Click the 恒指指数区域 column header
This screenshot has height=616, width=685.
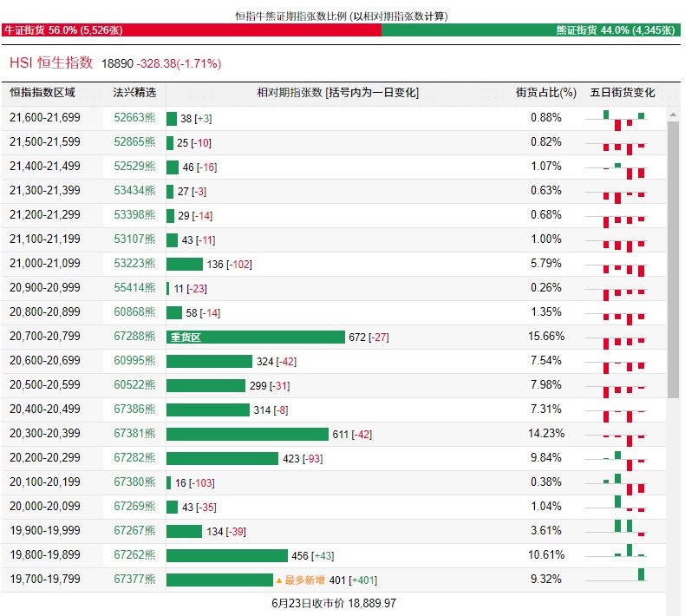pos(42,93)
